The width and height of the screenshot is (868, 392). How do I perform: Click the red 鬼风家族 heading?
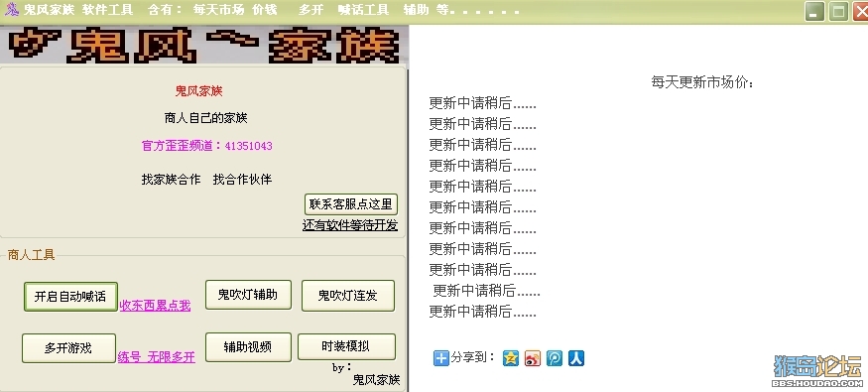(198, 90)
